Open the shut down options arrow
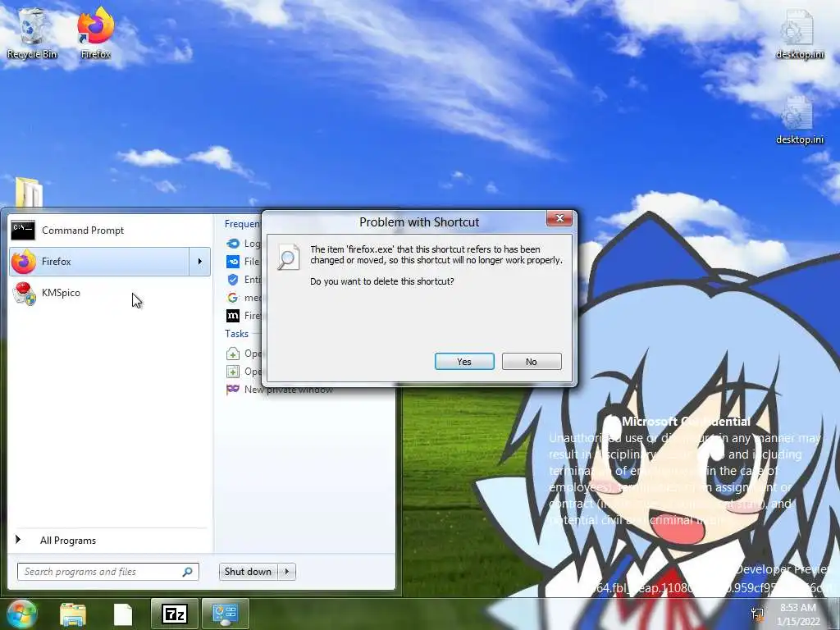Screen dimensions: 840x630 [287, 572]
